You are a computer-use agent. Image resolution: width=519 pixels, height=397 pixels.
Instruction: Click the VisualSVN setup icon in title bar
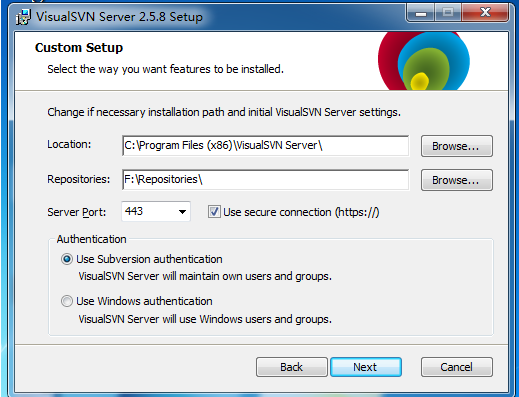click(23, 17)
